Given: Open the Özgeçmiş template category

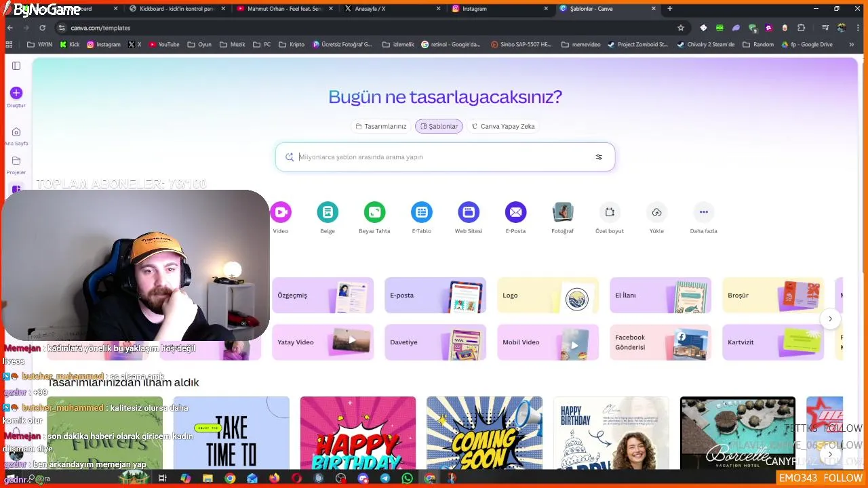Looking at the screenshot, I should [x=323, y=295].
